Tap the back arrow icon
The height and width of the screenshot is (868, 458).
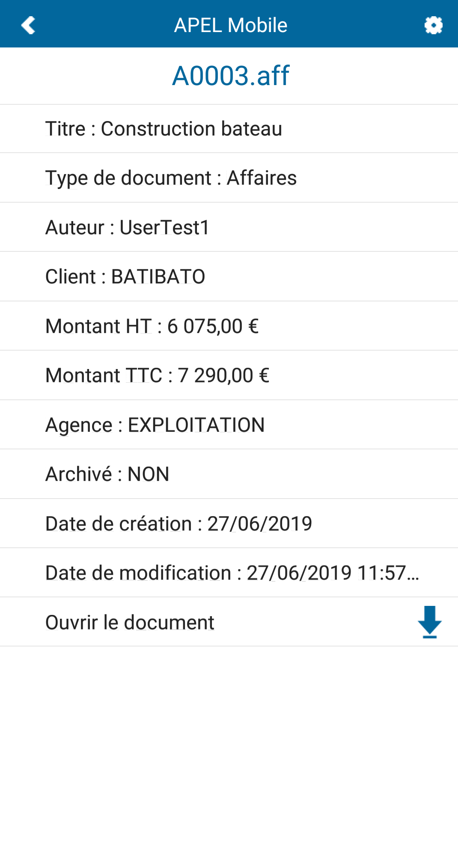coord(28,25)
